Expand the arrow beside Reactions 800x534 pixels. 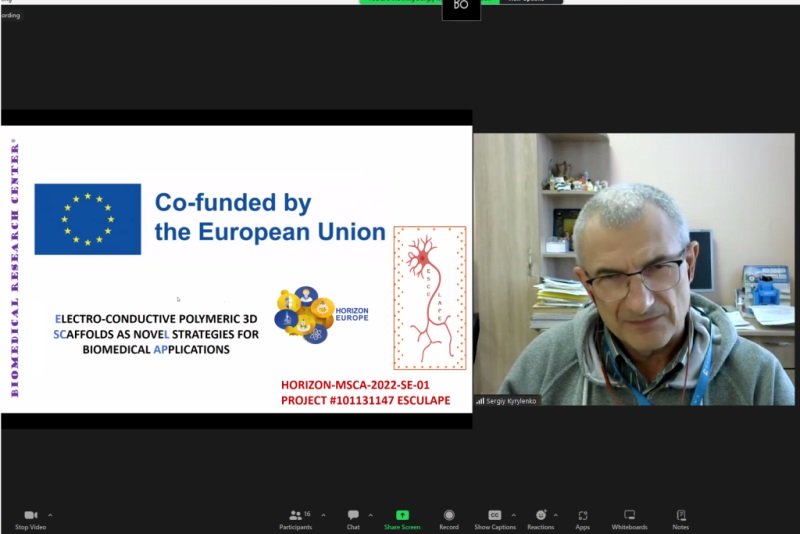pyautogui.click(x=556, y=515)
